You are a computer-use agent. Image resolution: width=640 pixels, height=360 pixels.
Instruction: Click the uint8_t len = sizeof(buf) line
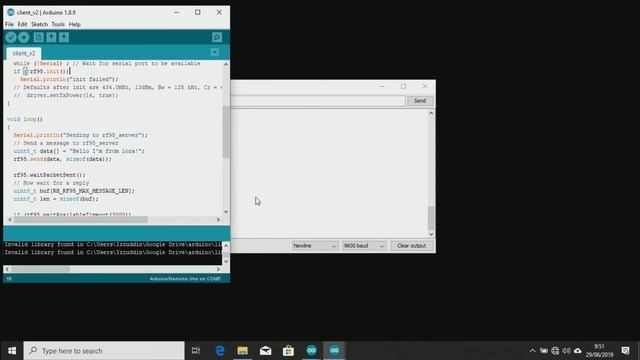click(56, 199)
